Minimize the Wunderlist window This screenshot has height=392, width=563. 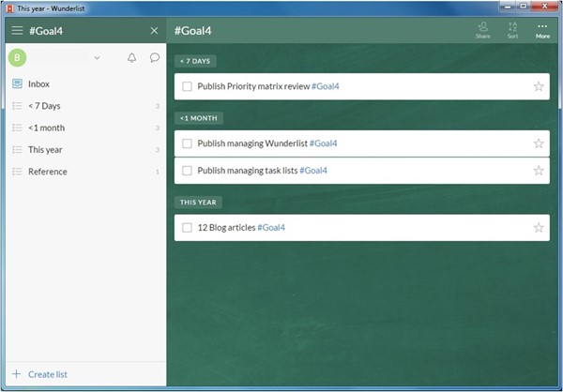tap(508, 7)
